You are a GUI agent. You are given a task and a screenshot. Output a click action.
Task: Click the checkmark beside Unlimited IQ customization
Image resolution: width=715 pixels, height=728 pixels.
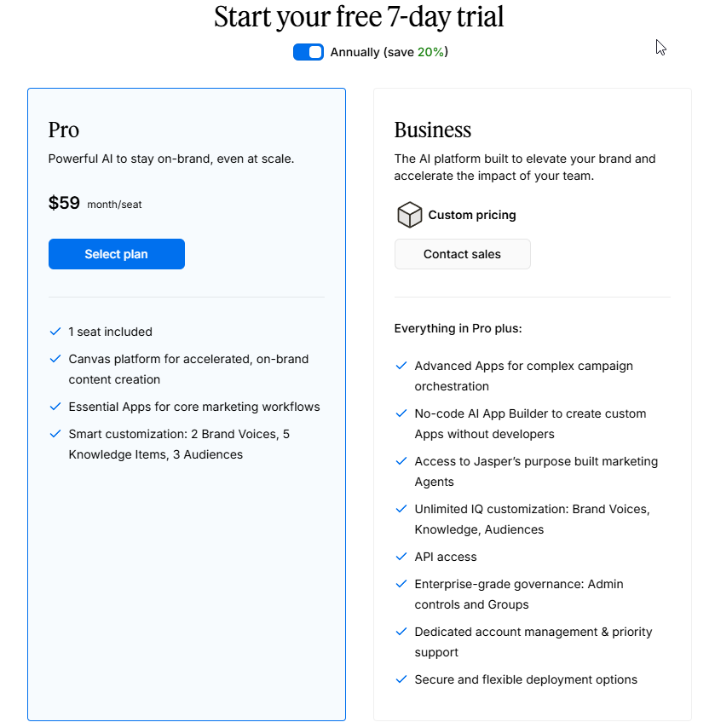pyautogui.click(x=401, y=509)
